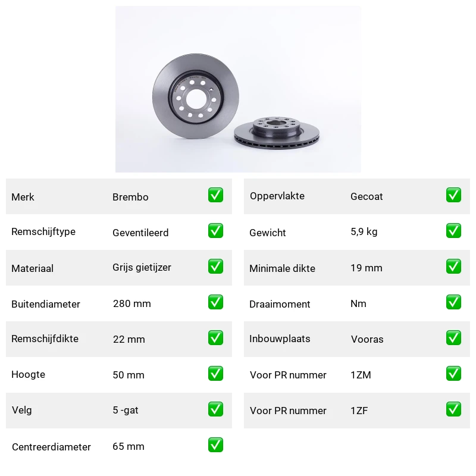
Task: Open the Brembo brake disc product image
Action: 238,89
